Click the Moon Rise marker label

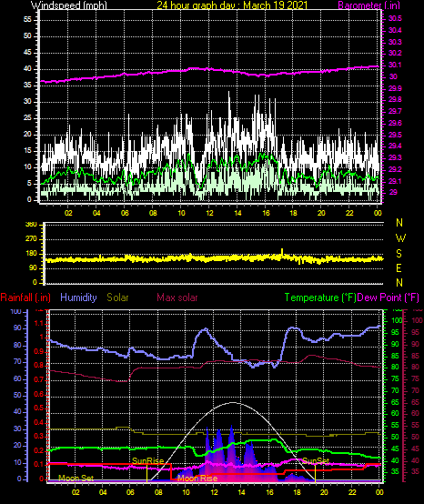click(x=197, y=479)
